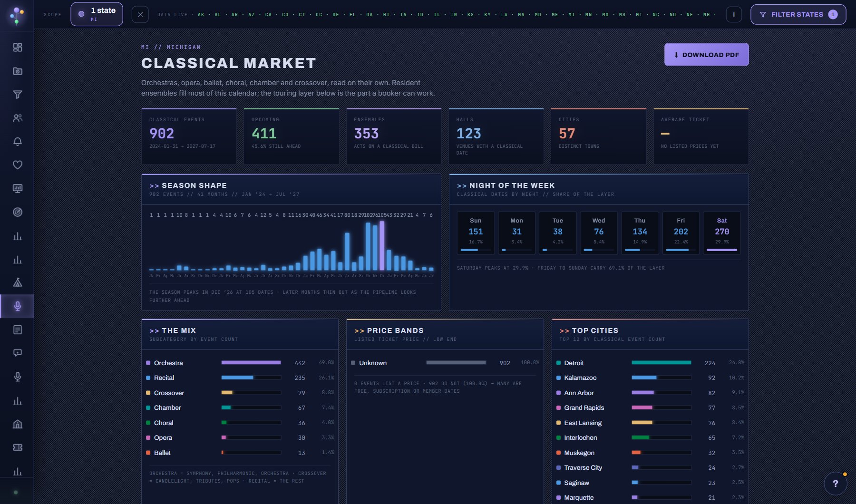Select the Wed 76 night tile
This screenshot has width=856, height=504.
(599, 233)
